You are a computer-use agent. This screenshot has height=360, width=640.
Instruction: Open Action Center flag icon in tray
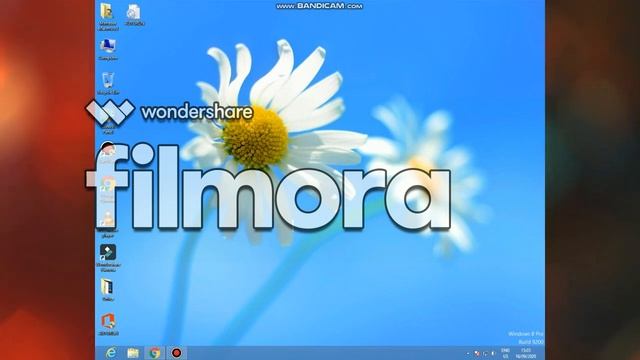pos(476,353)
